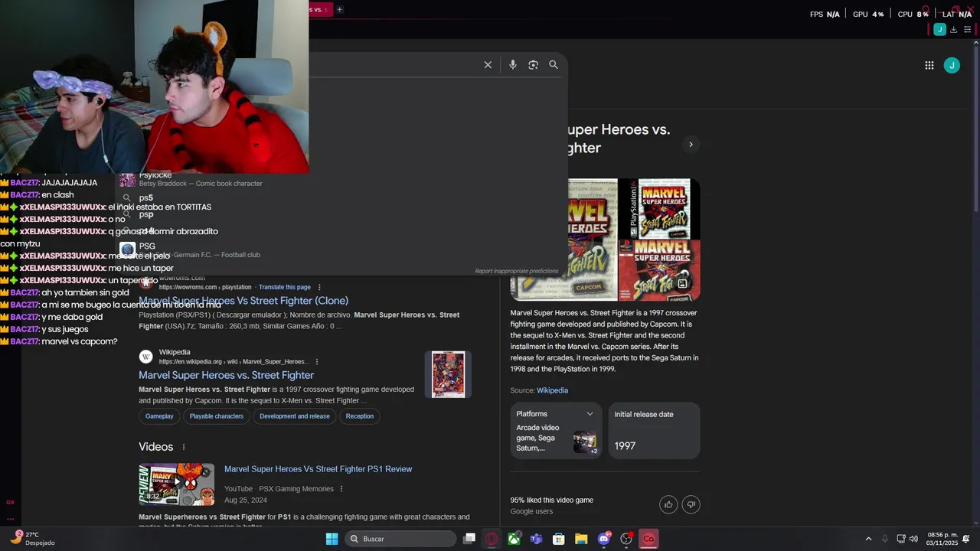Open Task View on the taskbar
This screenshot has width=980, height=551.
pos(469,539)
